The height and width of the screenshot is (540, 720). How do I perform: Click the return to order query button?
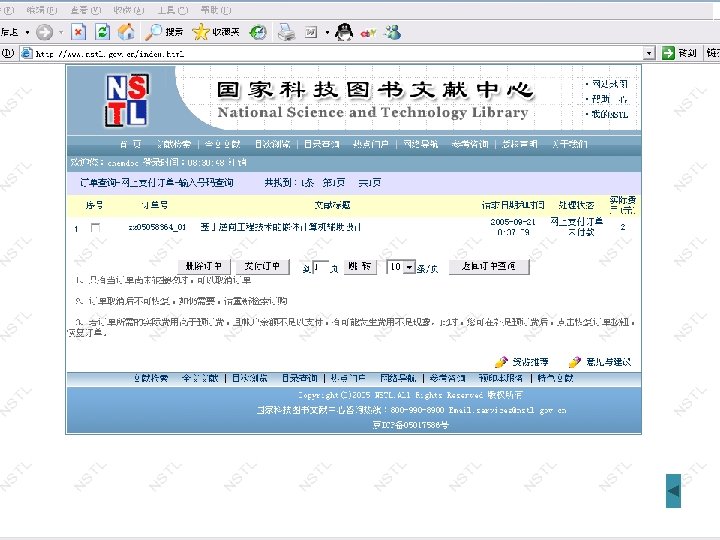click(x=489, y=266)
